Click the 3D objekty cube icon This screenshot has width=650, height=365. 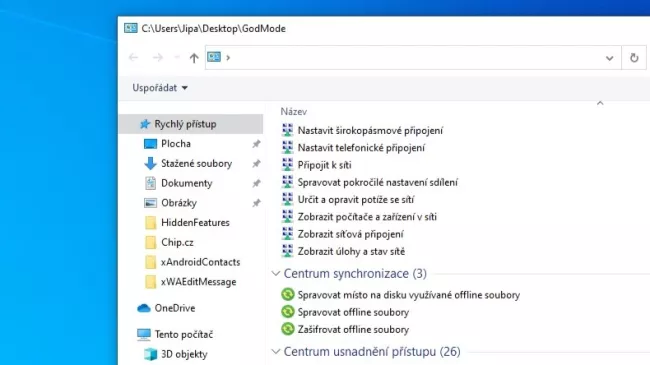pyautogui.click(x=150, y=354)
